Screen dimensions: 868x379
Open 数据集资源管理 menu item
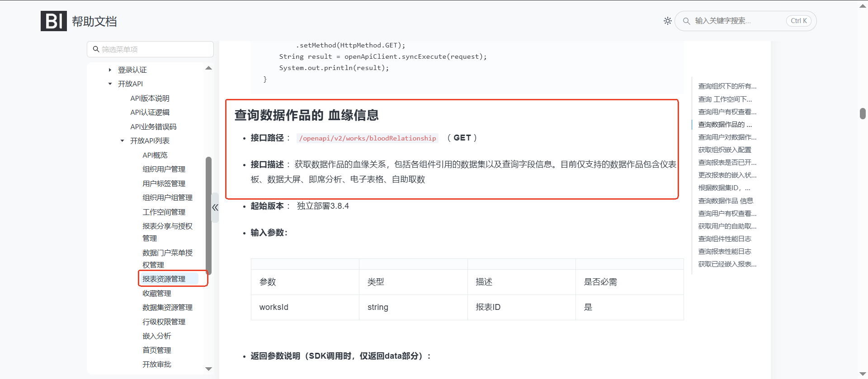point(167,307)
